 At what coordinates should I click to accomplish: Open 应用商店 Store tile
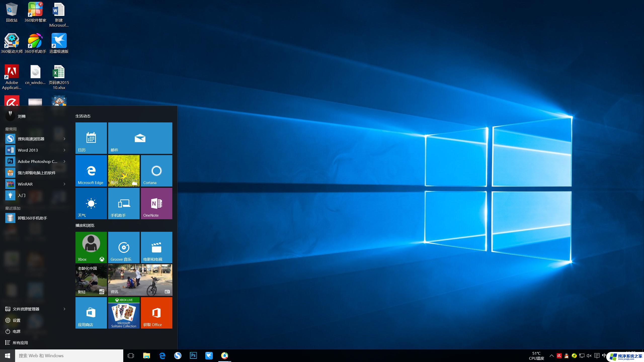91,312
